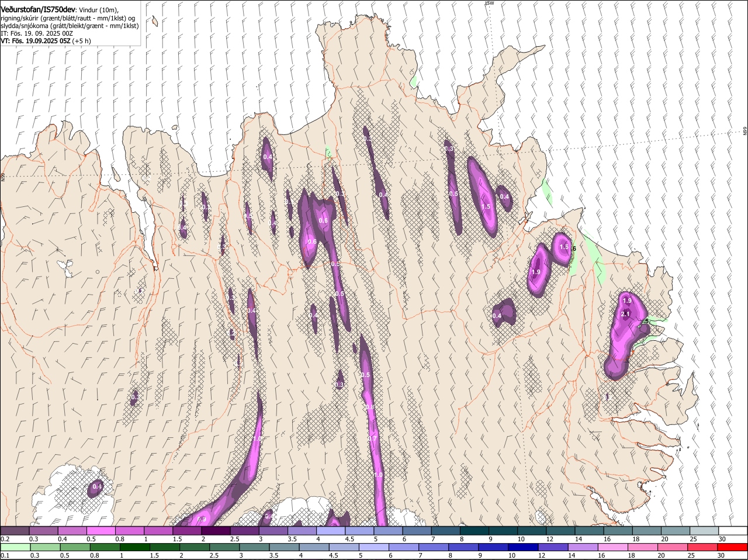Pick the bottom legend swatch between 5 and 6
The width and height of the screenshot is (748, 560).
click(374, 547)
